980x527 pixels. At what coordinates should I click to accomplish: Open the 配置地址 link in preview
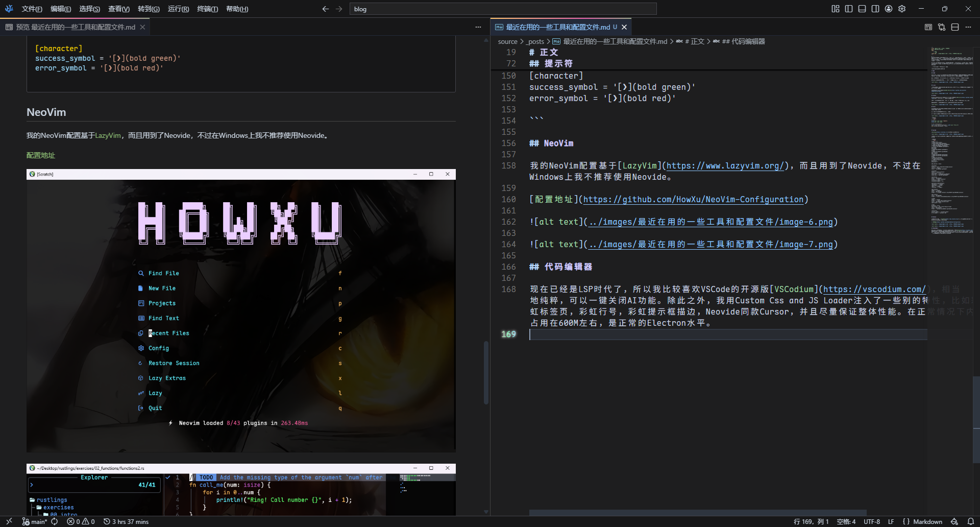click(41, 155)
